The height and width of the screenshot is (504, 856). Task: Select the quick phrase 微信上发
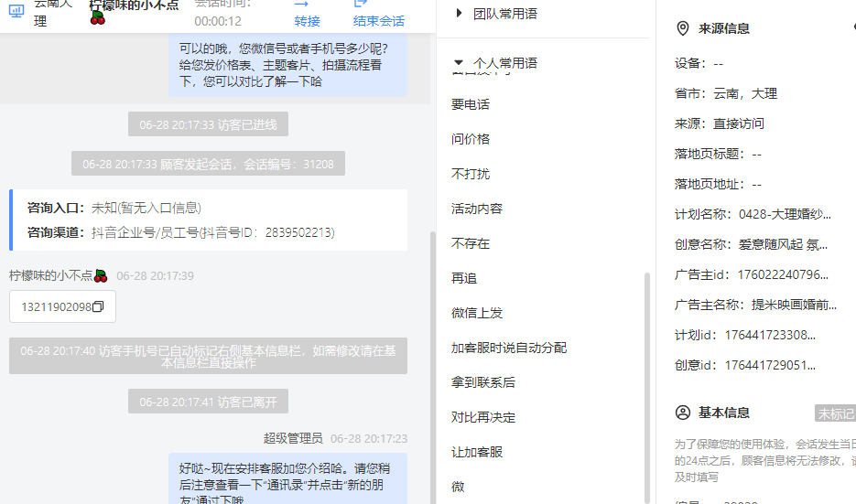(477, 313)
